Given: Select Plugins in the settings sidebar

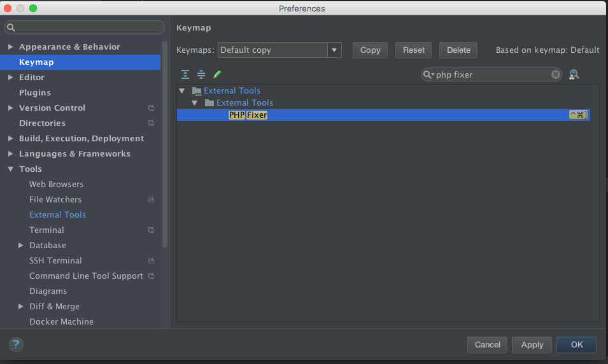Looking at the screenshot, I should coord(35,93).
